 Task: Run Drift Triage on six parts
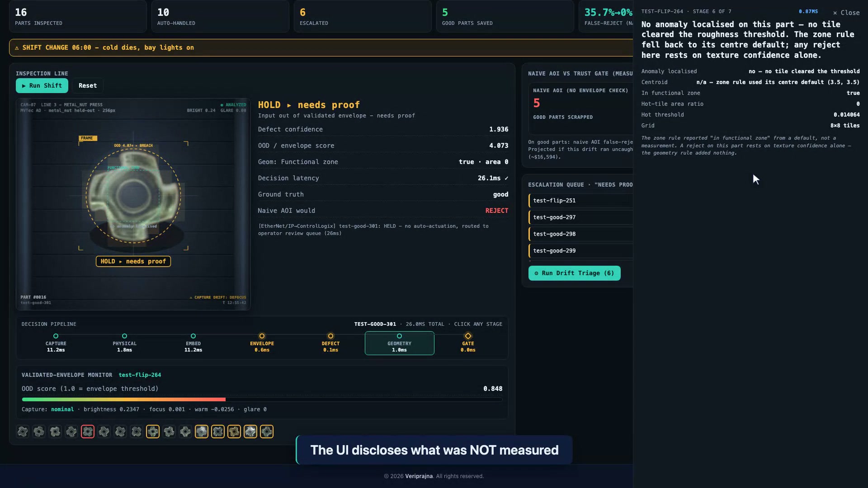pyautogui.click(x=575, y=273)
